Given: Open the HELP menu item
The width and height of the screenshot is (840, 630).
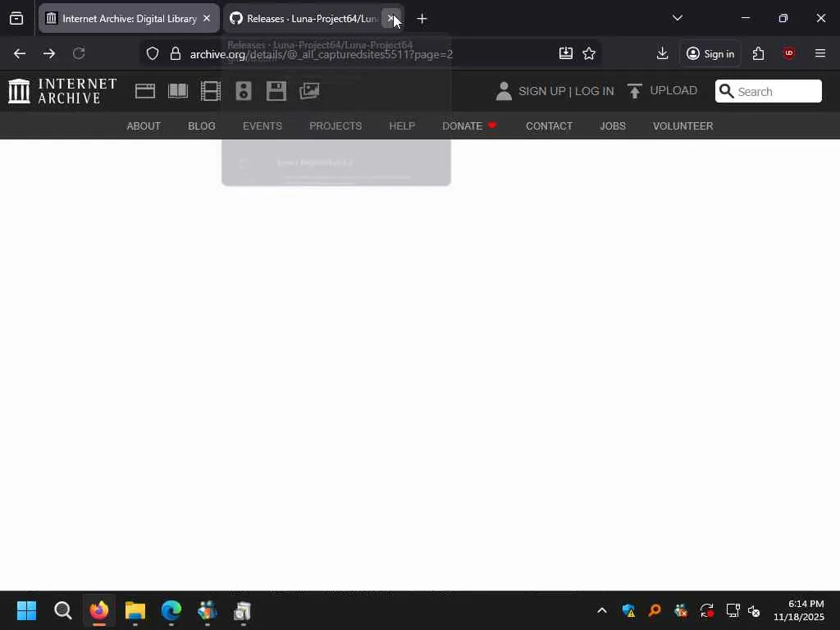Looking at the screenshot, I should coord(402,126).
